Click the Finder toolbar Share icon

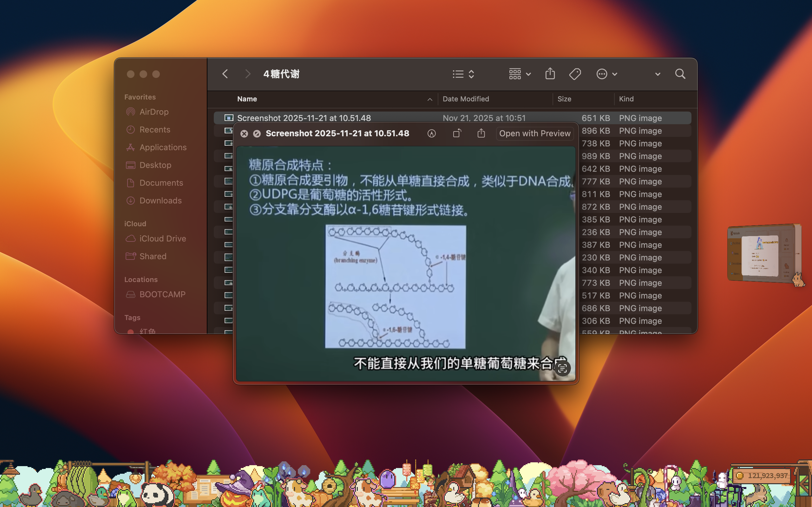pos(550,74)
